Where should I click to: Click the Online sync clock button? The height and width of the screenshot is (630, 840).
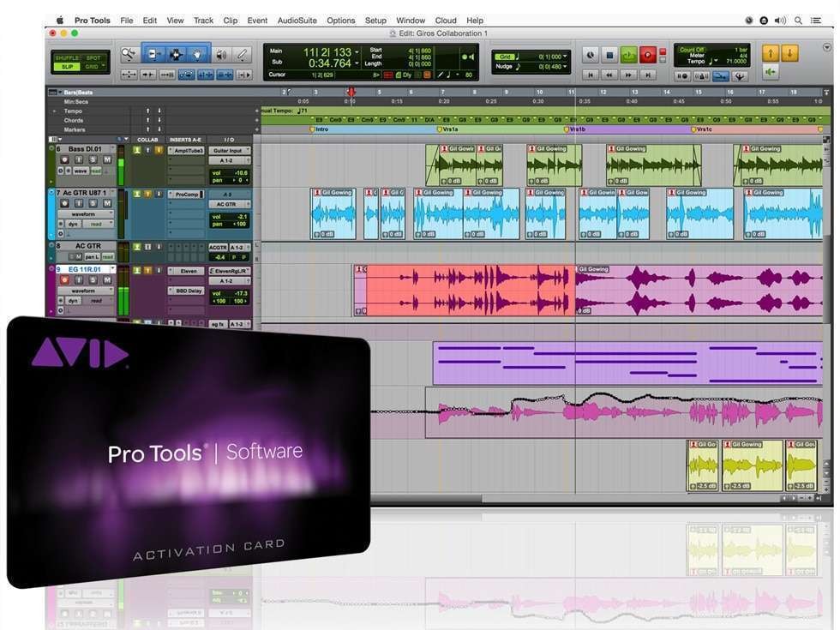(x=591, y=55)
